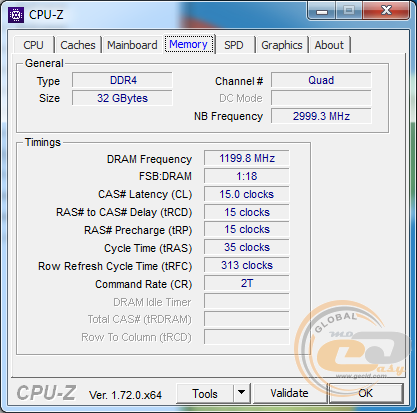Viewport: 417px width, 413px height.
Task: Click the empty Row To Column field
Action: pyautogui.click(x=247, y=337)
